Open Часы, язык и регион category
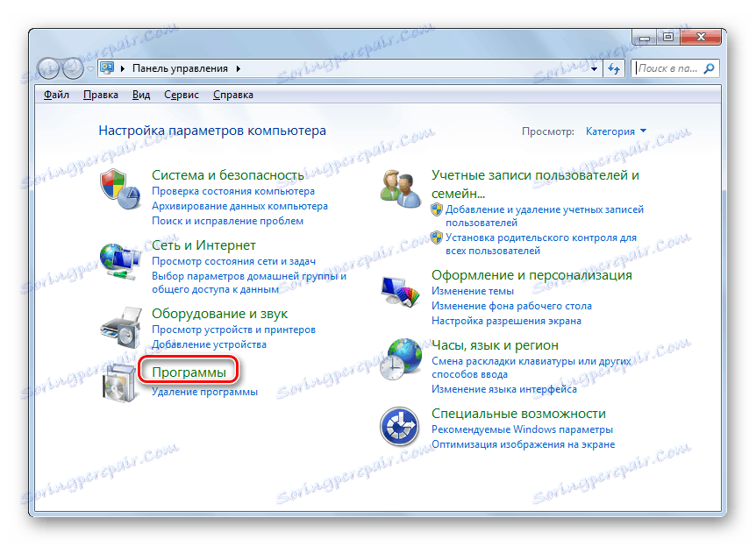 pyautogui.click(x=495, y=345)
